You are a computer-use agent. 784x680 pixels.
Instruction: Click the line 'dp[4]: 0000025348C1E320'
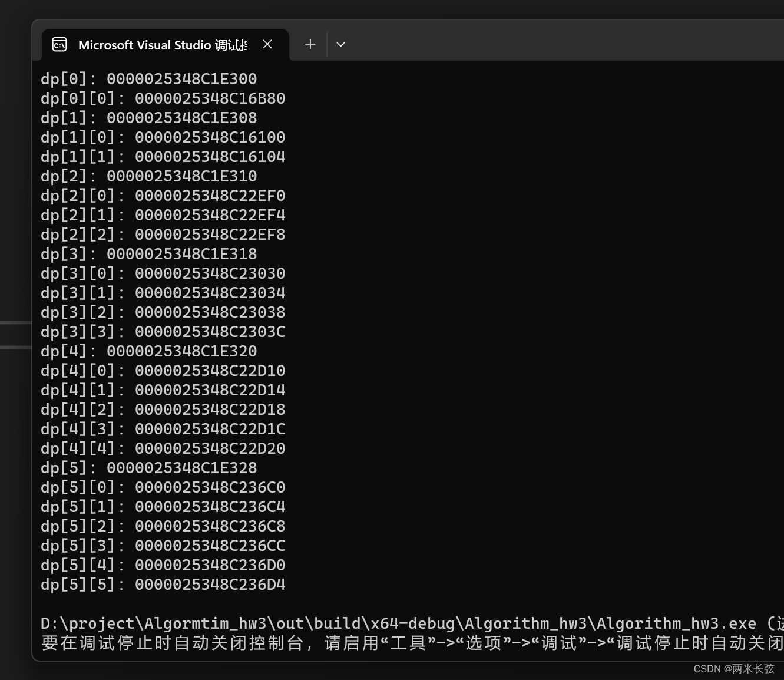coord(149,351)
